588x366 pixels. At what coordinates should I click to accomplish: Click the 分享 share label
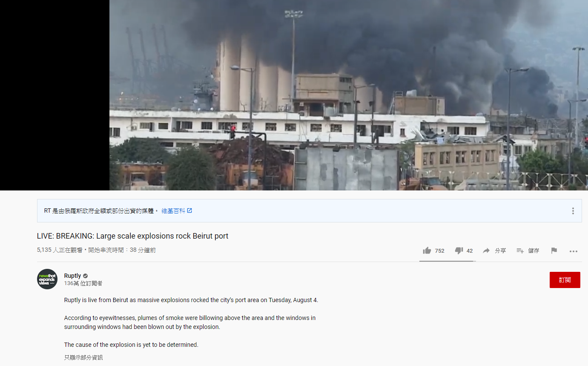point(500,251)
